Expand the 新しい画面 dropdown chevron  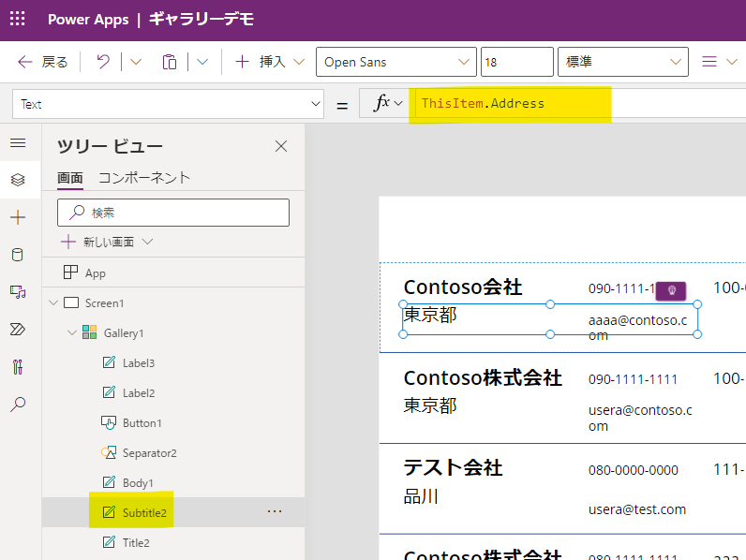tap(147, 242)
